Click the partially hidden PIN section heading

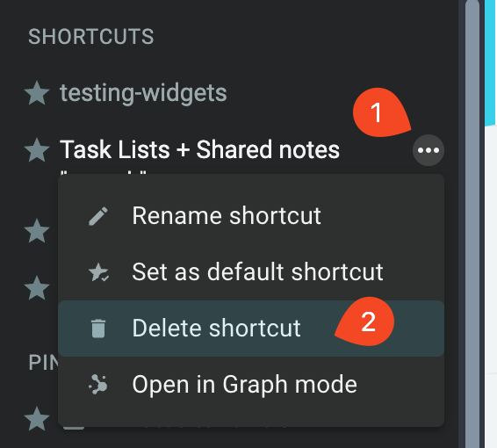point(43,362)
